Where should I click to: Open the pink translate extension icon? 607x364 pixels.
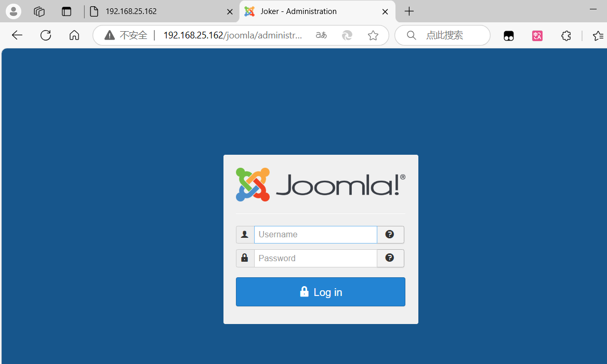coord(537,36)
